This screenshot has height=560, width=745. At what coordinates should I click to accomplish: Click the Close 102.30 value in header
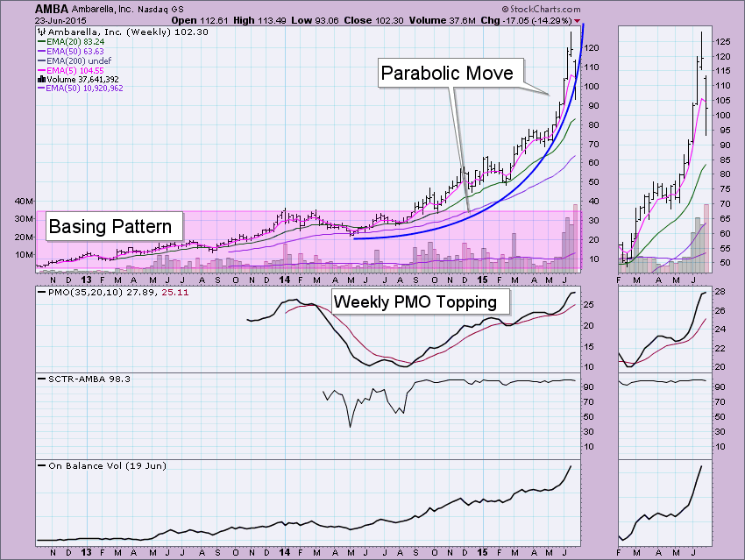pyautogui.click(x=374, y=20)
